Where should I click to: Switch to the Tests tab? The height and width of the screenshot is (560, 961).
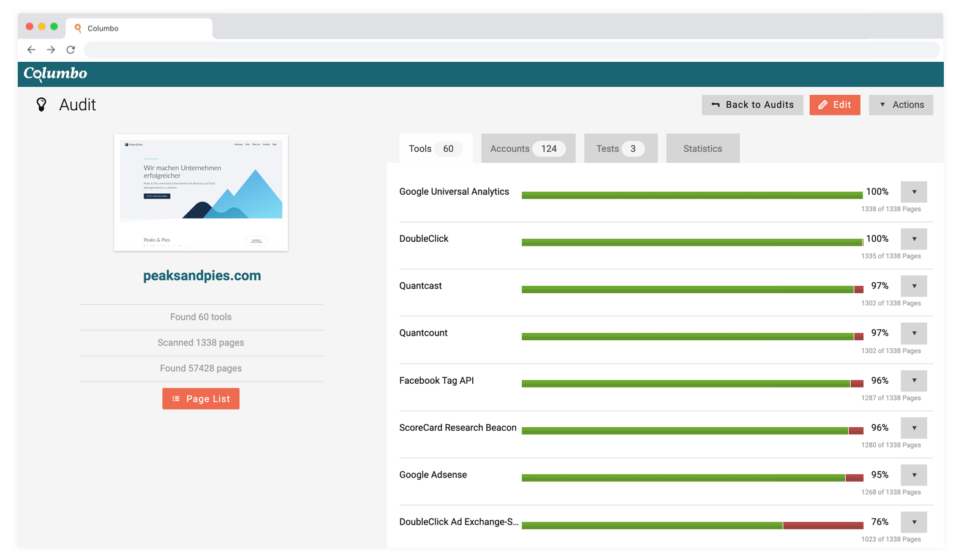(620, 148)
